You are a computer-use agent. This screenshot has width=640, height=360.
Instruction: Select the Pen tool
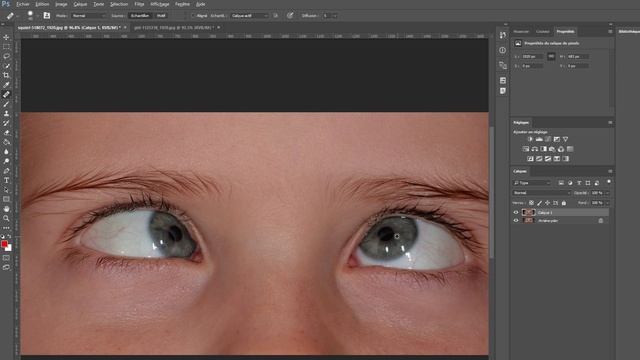[x=6, y=171]
